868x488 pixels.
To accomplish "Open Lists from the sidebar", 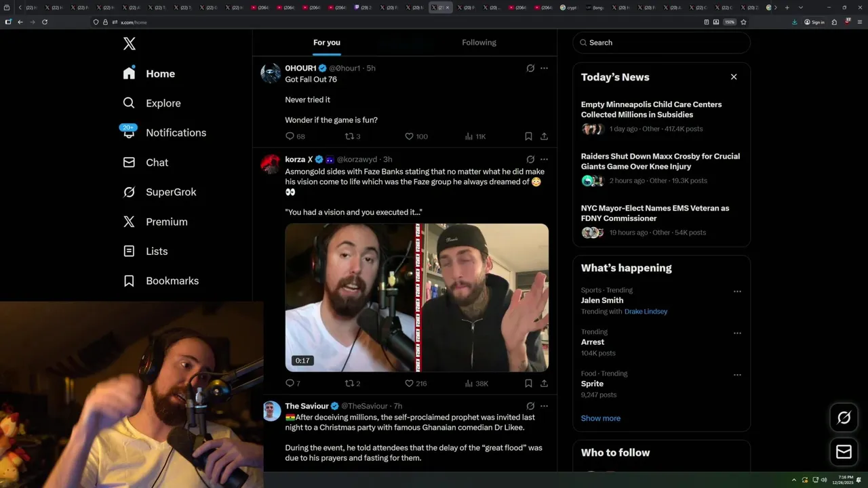I will click(x=145, y=251).
